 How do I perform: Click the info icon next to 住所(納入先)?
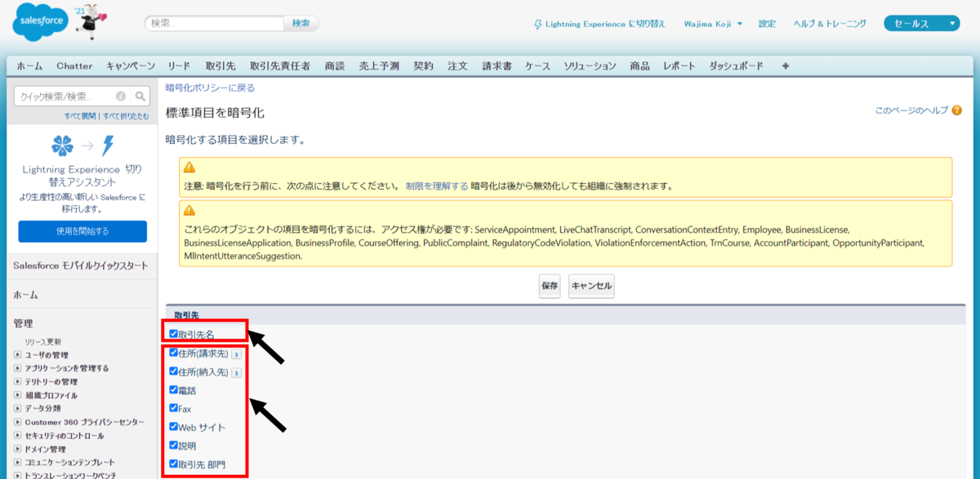tap(236, 372)
